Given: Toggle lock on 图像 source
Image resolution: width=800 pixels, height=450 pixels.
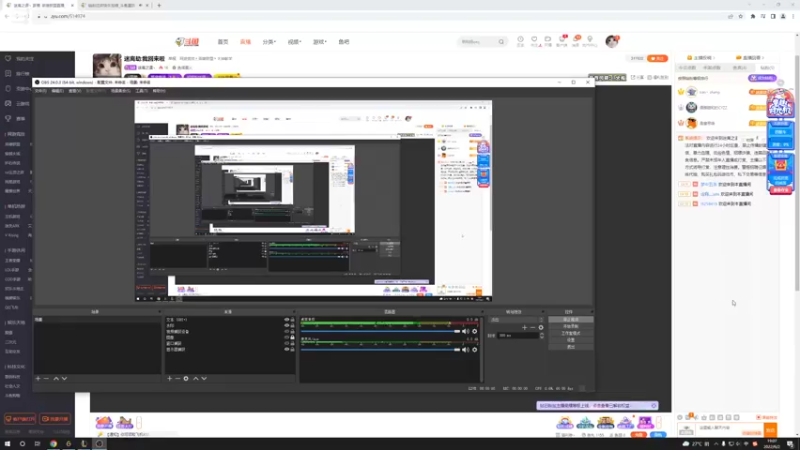Looking at the screenshot, I should [x=292, y=337].
